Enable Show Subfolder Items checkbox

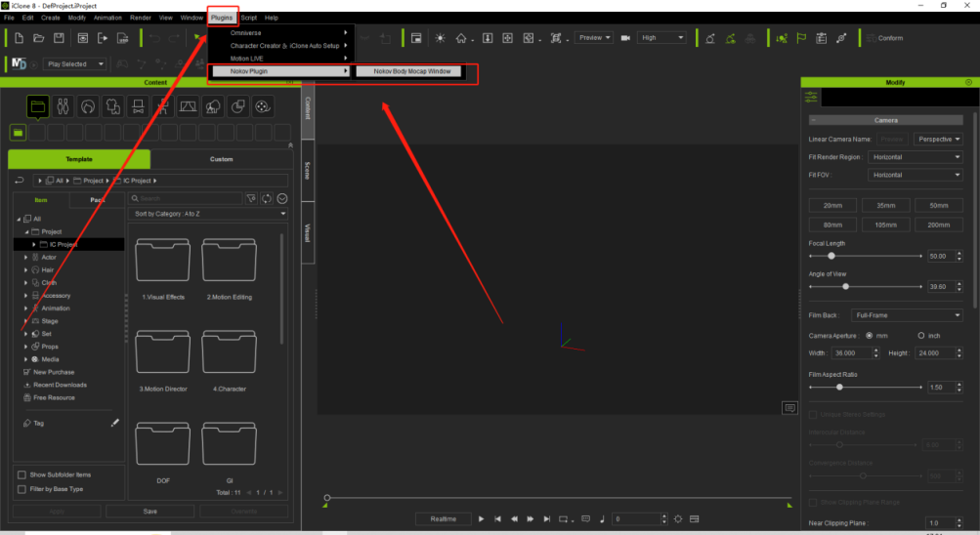click(21, 474)
